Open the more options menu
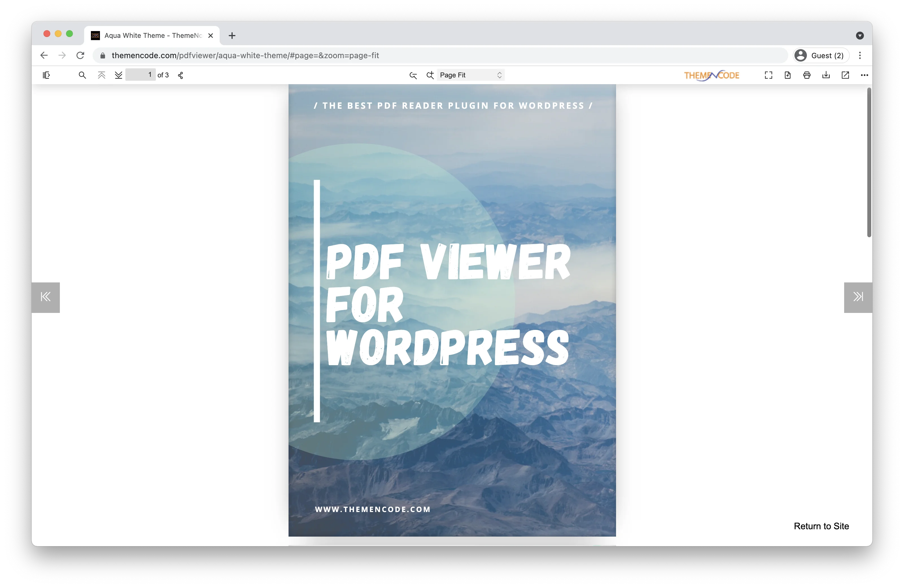Viewport: 904px width, 588px height. click(864, 75)
